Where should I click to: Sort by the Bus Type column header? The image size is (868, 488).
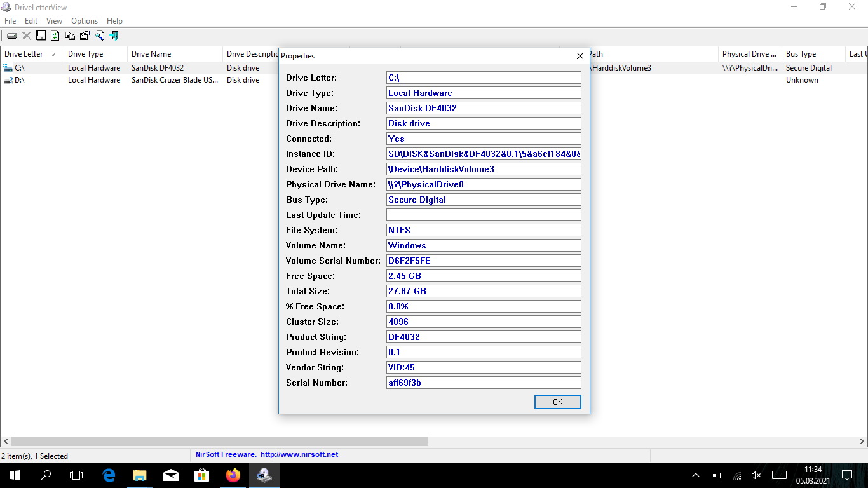tap(813, 54)
